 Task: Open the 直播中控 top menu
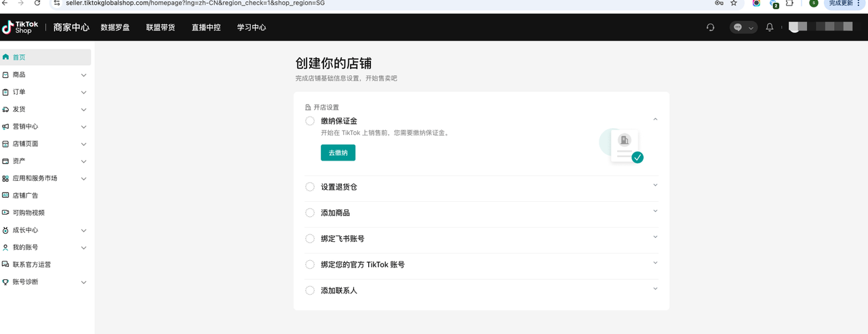tap(205, 28)
